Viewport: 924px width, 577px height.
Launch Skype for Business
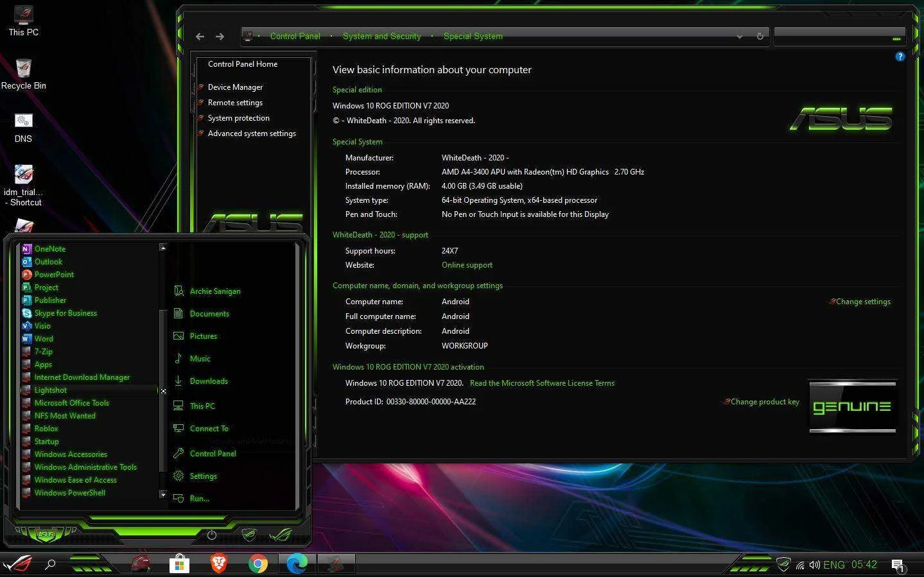[59, 313]
